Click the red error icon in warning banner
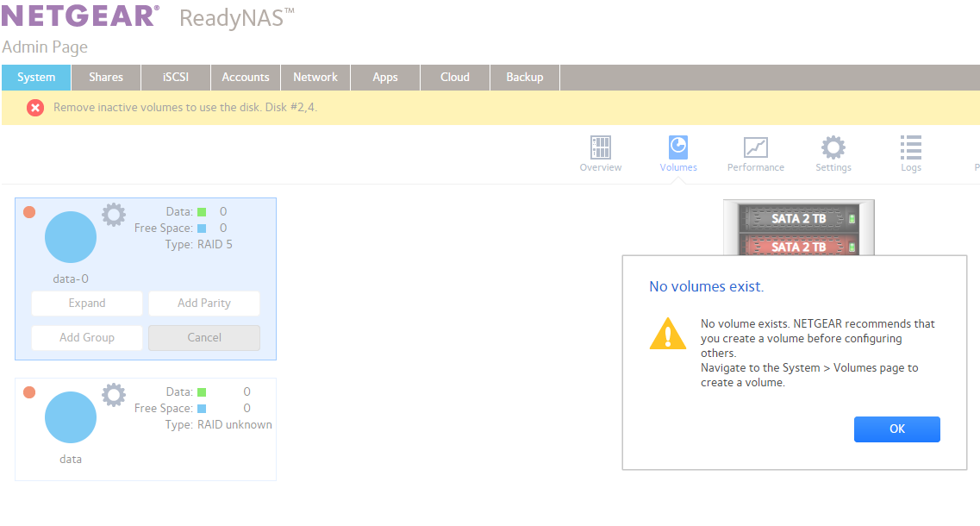 coord(34,108)
